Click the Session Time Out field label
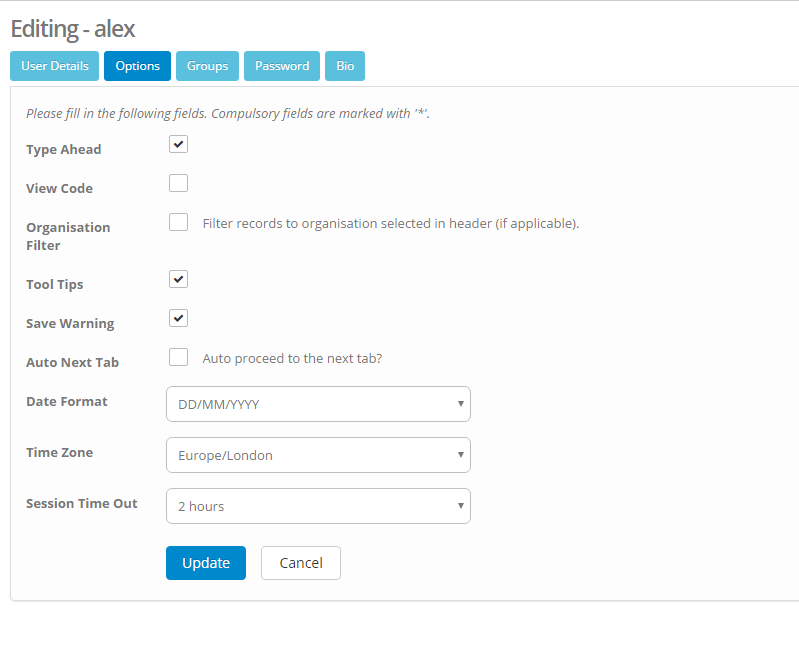 (x=82, y=503)
